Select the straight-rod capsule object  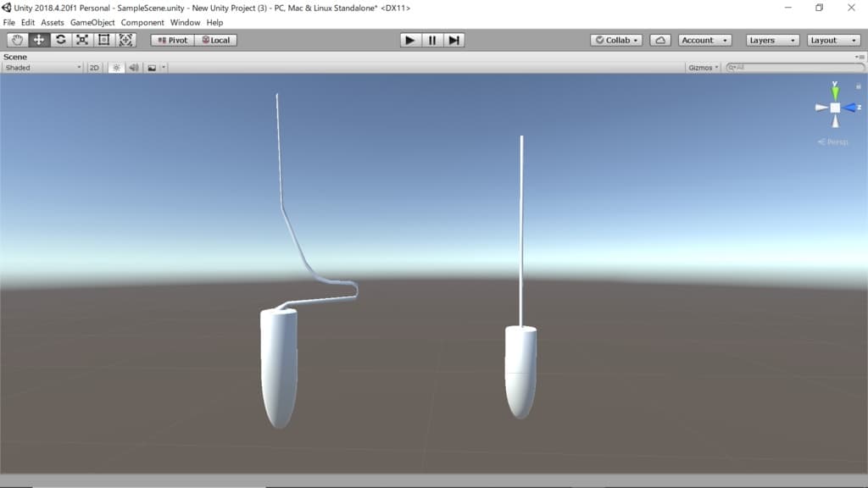pos(521,372)
